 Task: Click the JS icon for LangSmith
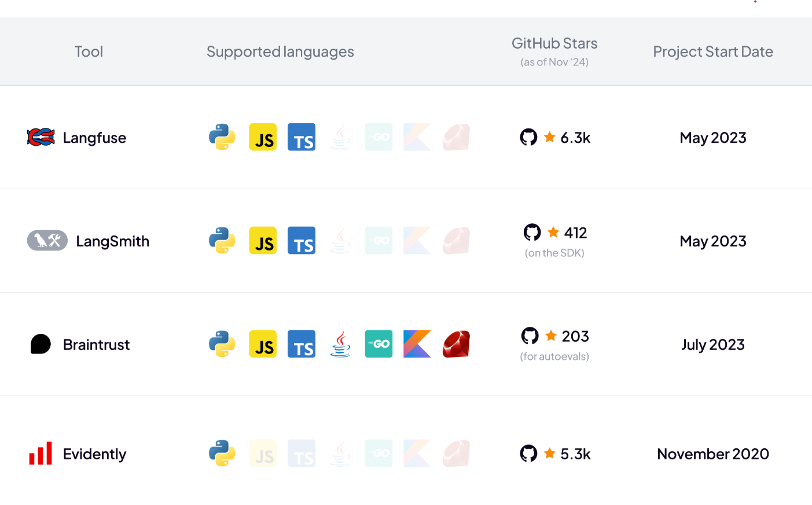coord(263,240)
